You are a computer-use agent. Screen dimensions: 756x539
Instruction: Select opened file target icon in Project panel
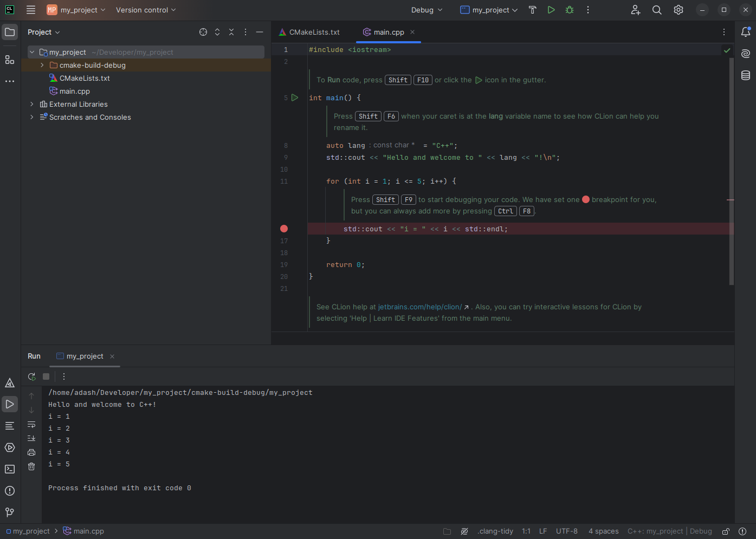click(x=203, y=32)
